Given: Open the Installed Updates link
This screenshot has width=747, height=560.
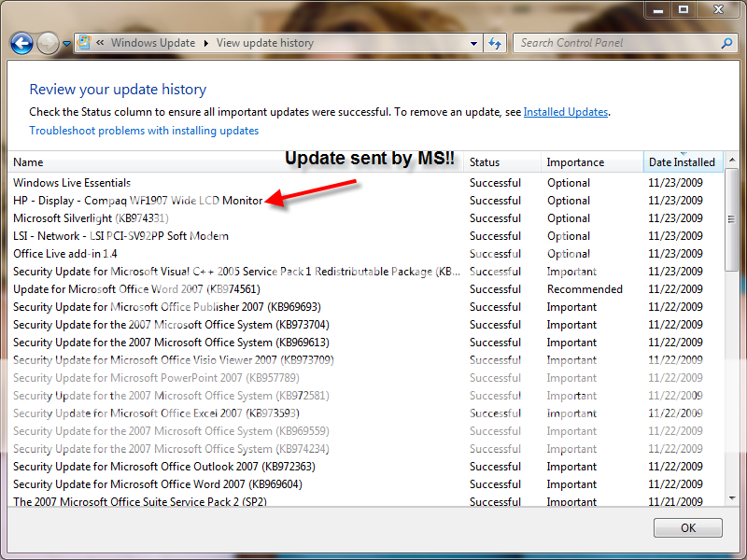Looking at the screenshot, I should point(566,112).
